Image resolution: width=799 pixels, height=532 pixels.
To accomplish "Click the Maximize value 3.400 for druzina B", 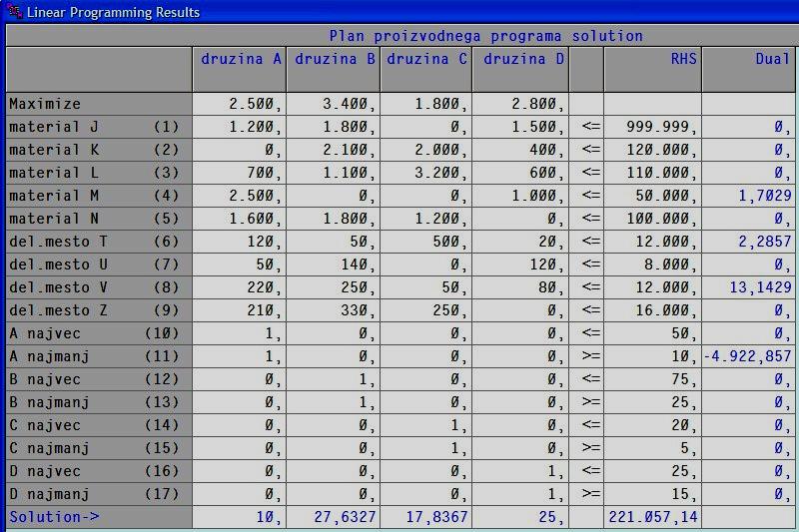I will (334, 104).
